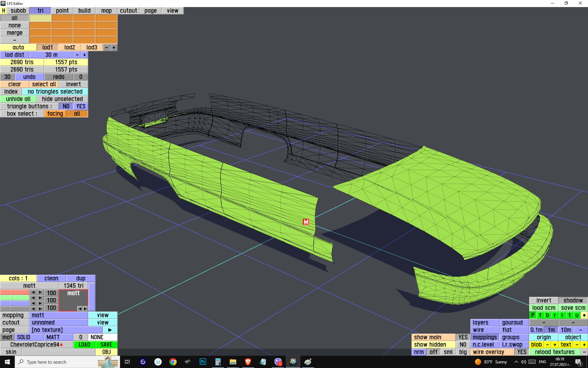Open the mapping 'matt' selector
This screenshot has height=368, width=588.
pos(58,315)
